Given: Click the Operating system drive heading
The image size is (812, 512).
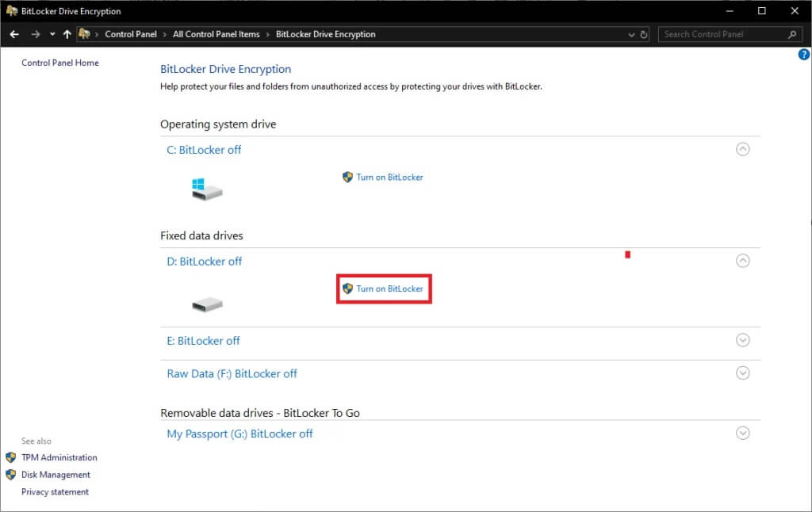Looking at the screenshot, I should point(218,124).
